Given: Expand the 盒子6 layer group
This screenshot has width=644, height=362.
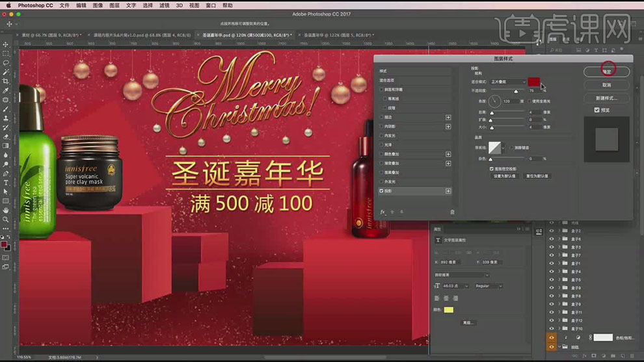Looking at the screenshot, I should (559, 239).
